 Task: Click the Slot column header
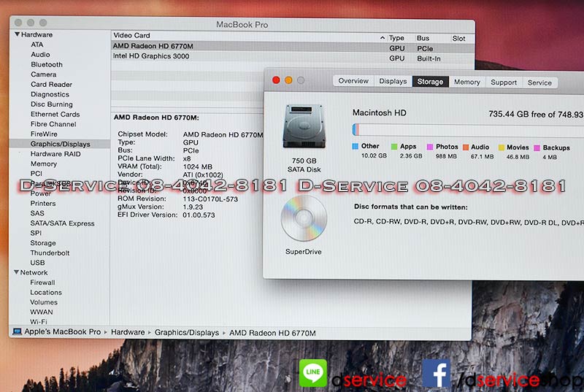(458, 39)
